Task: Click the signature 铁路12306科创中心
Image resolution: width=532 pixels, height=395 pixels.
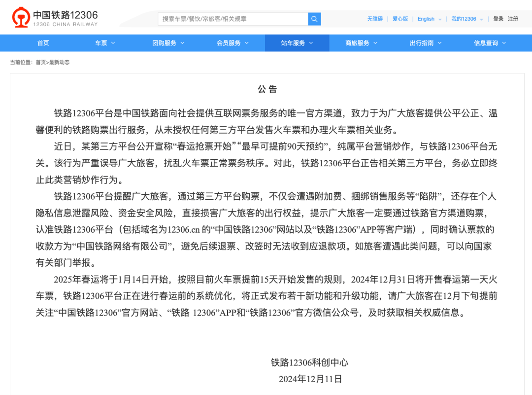Action: click(309, 363)
